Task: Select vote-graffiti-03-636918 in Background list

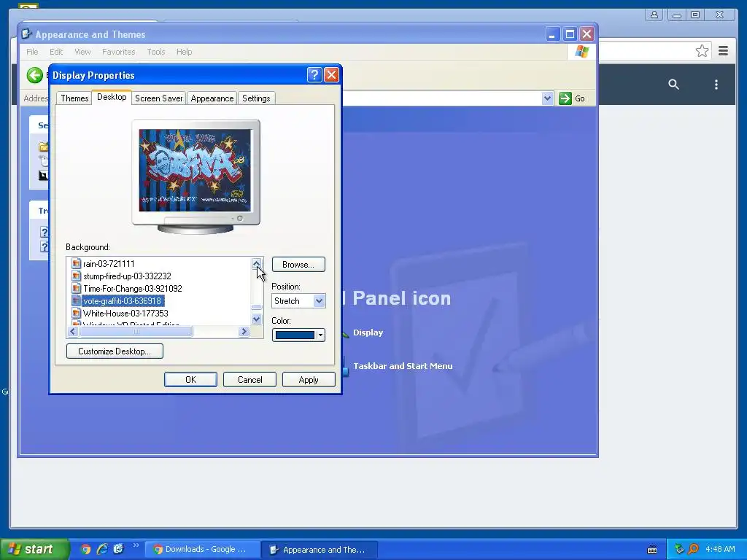Action: tap(122, 300)
